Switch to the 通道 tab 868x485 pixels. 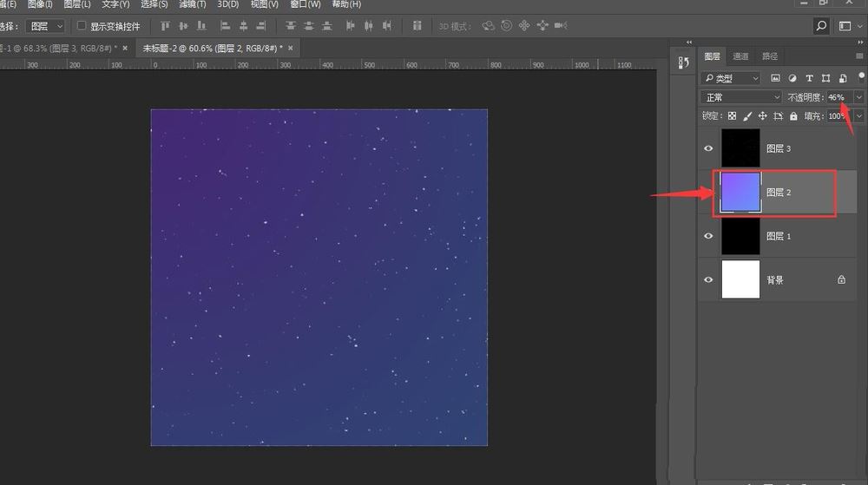coord(740,56)
